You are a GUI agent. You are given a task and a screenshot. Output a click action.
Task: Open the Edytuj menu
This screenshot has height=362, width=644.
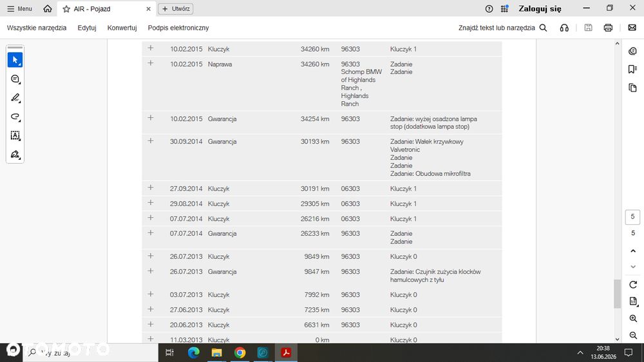tap(87, 28)
